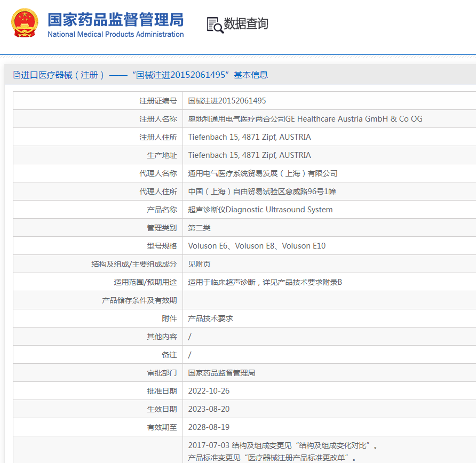Click National Medical Products Administration text

click(x=116, y=34)
